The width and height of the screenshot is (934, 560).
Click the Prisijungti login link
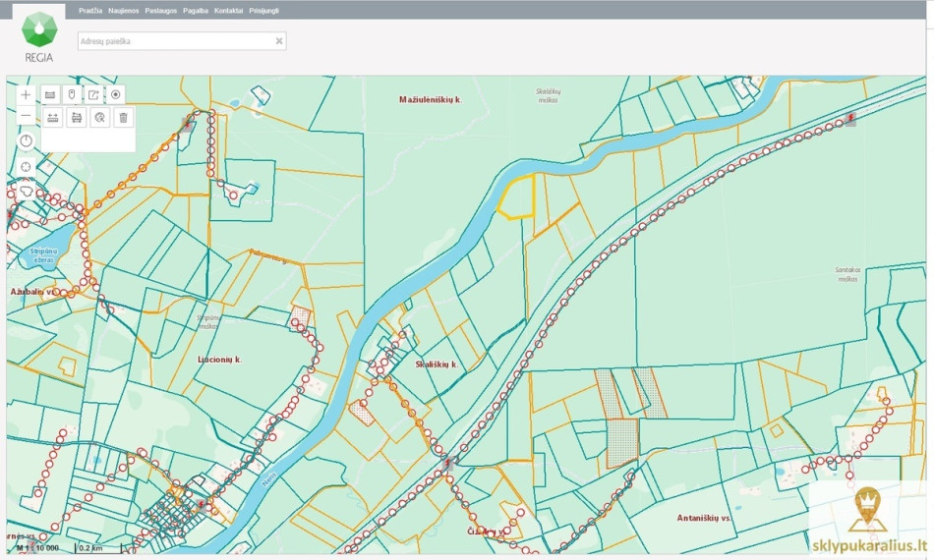pos(263,11)
